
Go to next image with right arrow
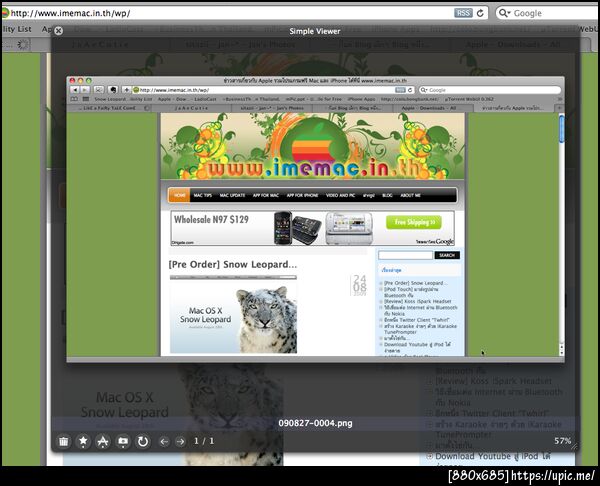(180, 442)
